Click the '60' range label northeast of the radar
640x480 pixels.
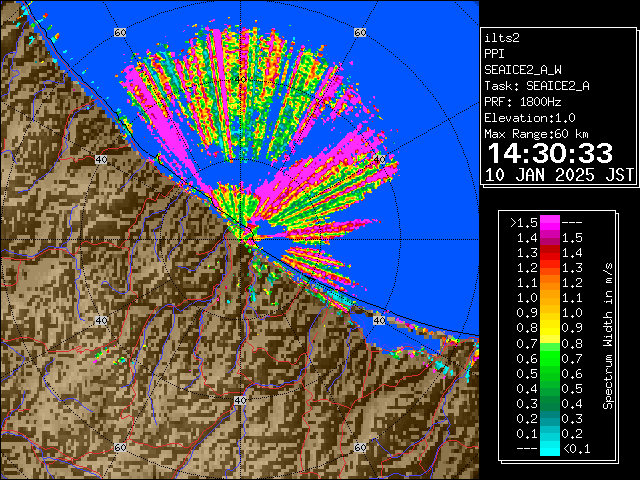point(360,33)
